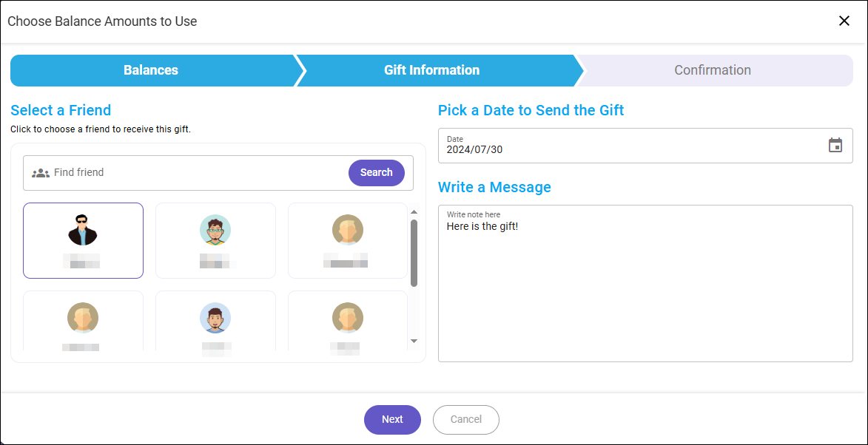Screen dimensions: 868x445
Task: Jump to the Confirmation step
Action: coord(714,70)
